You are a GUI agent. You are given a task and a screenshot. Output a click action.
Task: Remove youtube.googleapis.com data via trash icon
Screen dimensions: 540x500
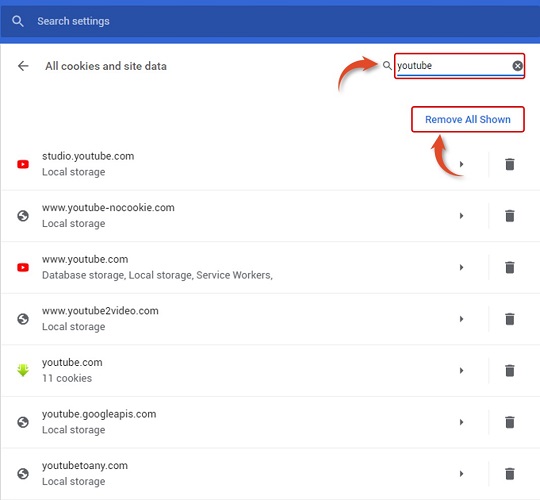pyautogui.click(x=510, y=422)
